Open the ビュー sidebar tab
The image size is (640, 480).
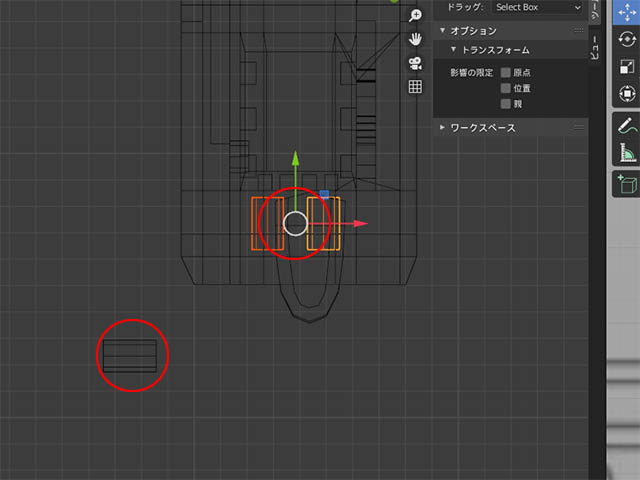tap(595, 47)
